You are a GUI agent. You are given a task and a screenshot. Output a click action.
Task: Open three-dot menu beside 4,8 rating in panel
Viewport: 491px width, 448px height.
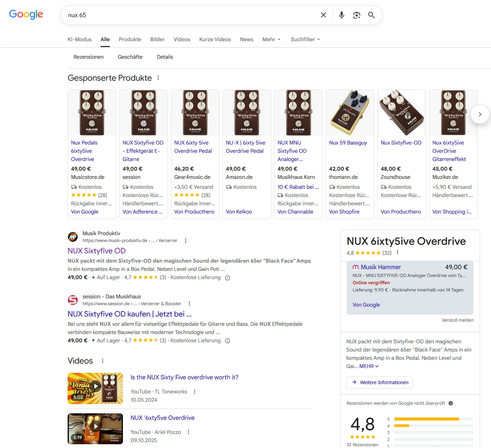tap(398, 252)
